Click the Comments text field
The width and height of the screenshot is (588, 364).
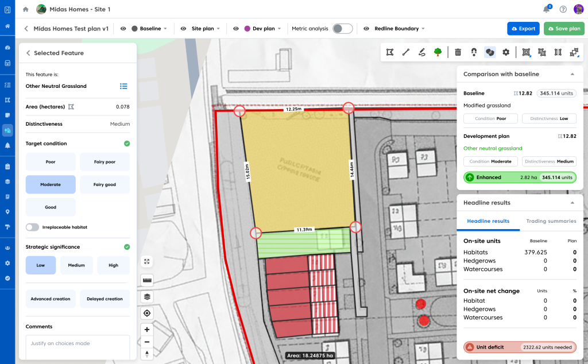pos(78,347)
